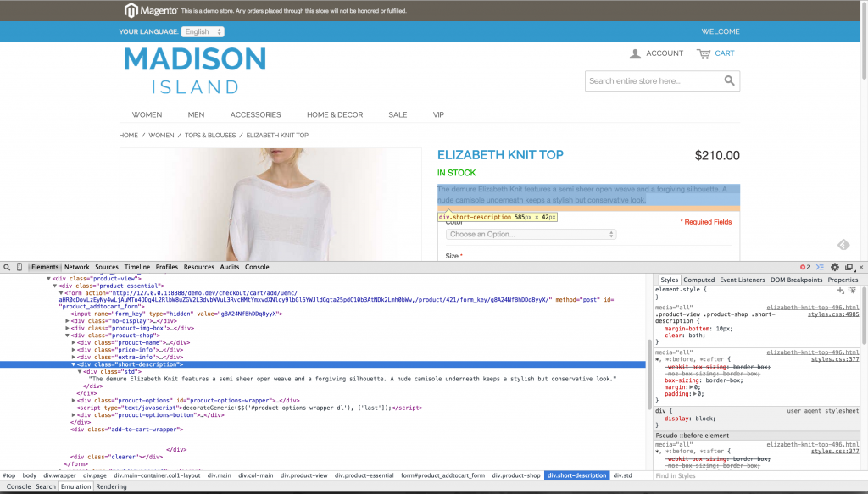Expand the product-options-wrapper div node
The height and width of the screenshot is (494, 868).
coord(74,401)
